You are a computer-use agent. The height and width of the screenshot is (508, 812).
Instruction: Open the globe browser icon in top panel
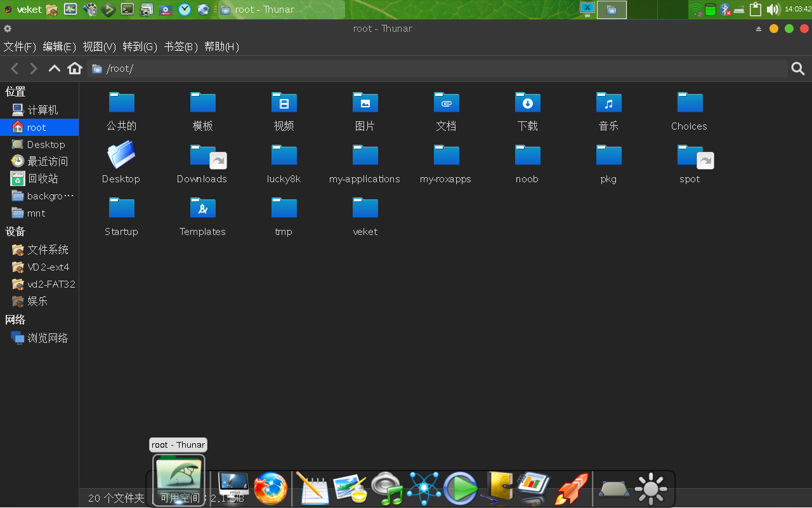[204, 10]
